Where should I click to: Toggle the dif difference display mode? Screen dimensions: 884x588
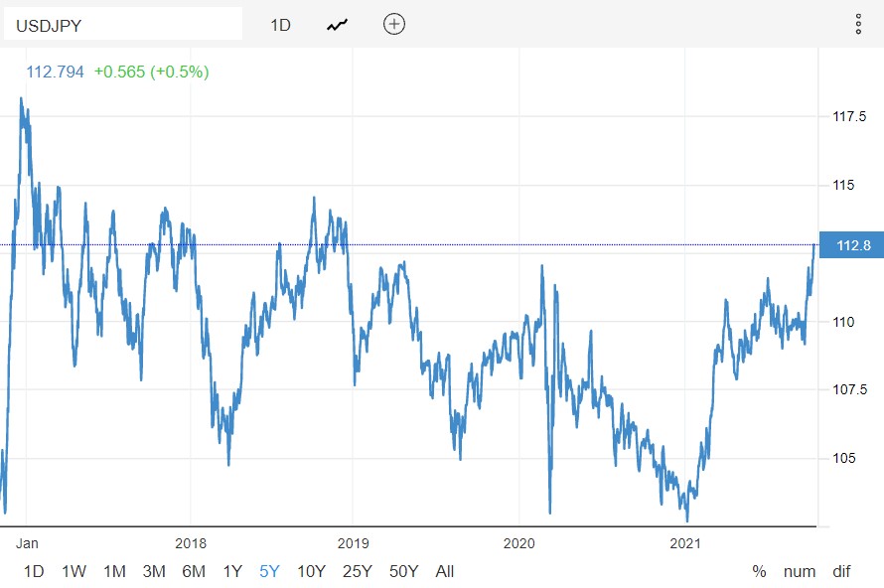[841, 571]
